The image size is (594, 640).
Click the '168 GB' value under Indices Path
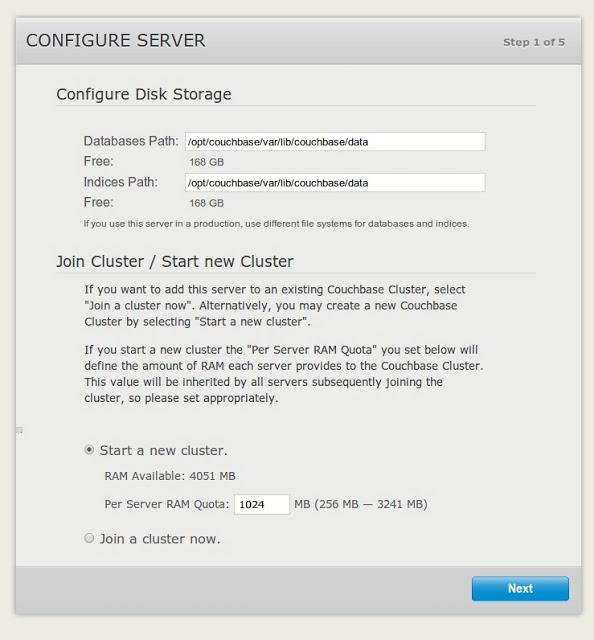[206, 203]
